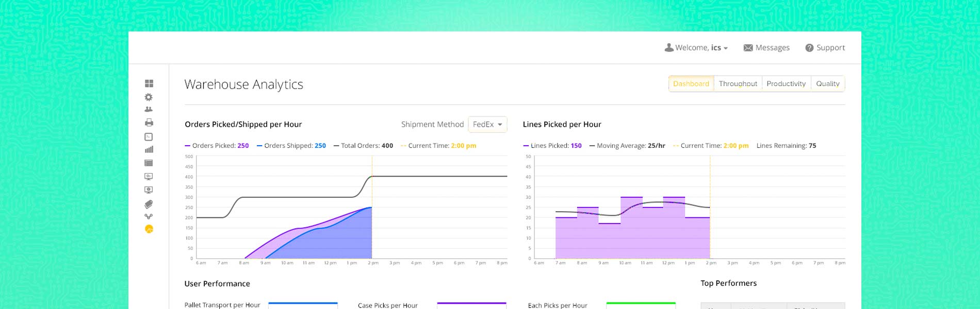Image resolution: width=980 pixels, height=309 pixels.
Task: Click the User Performance heading
Action: (217, 284)
